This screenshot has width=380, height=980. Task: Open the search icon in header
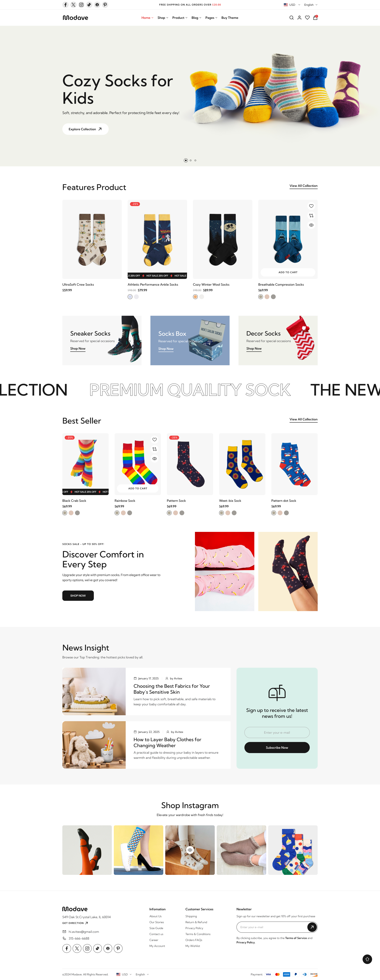(291, 18)
